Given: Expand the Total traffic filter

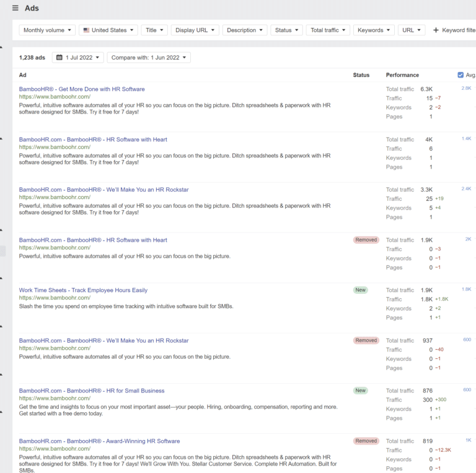Looking at the screenshot, I should [x=328, y=30].
